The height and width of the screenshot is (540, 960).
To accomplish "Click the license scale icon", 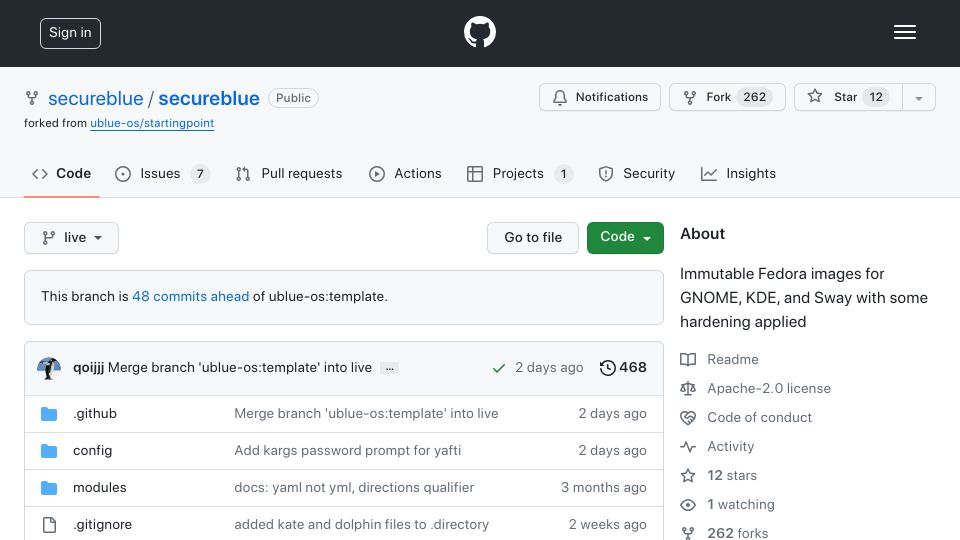I will 688,389.
